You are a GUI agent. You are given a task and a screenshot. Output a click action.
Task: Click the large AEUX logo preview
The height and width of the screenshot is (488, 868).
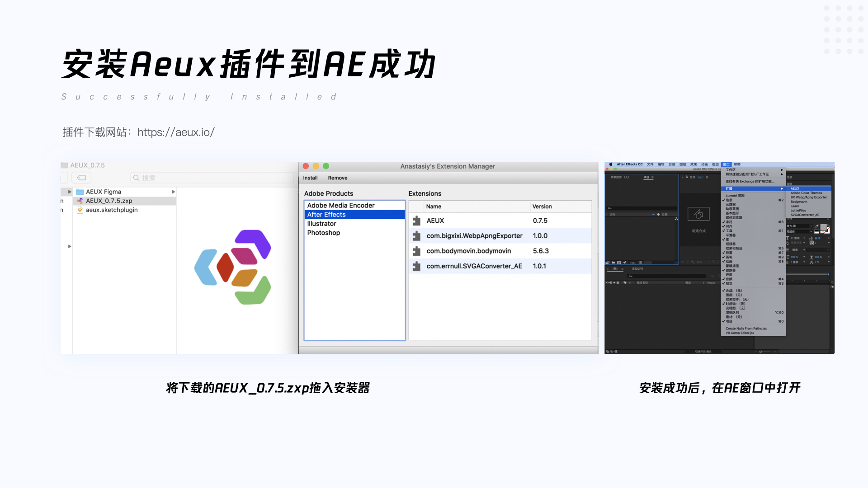coord(233,267)
